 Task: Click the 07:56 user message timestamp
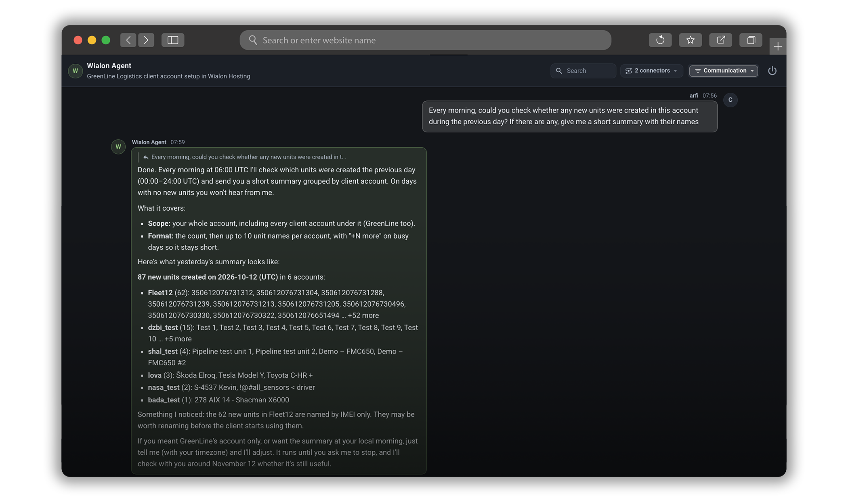pos(709,96)
